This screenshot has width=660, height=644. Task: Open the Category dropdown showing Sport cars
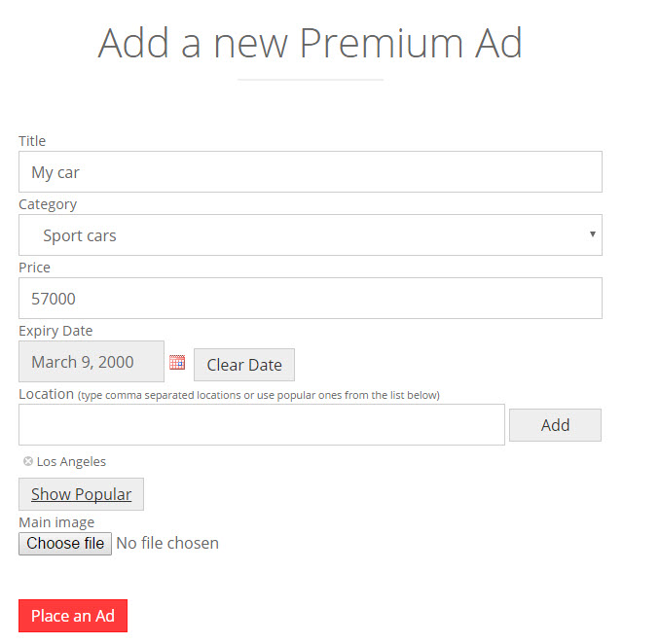tap(310, 235)
